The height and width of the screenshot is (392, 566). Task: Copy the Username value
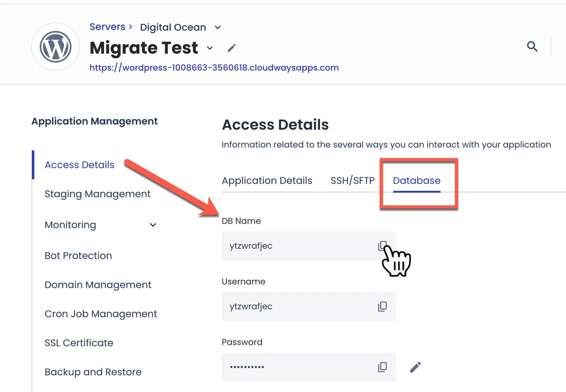(383, 306)
